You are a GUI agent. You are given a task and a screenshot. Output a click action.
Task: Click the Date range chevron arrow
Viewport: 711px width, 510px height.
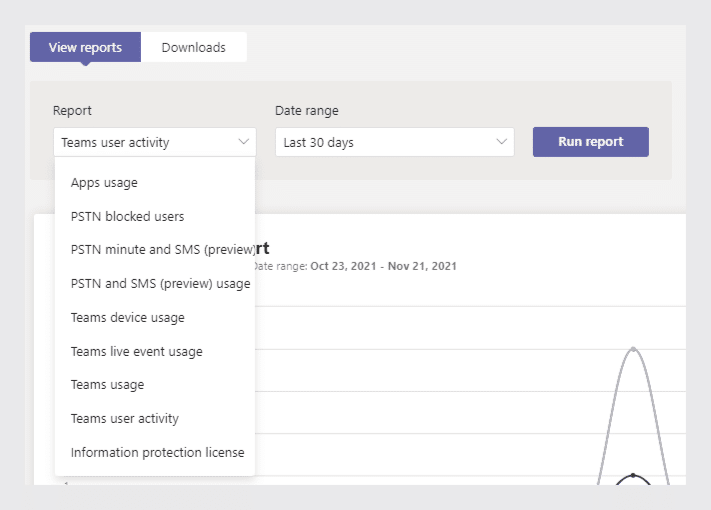501,142
